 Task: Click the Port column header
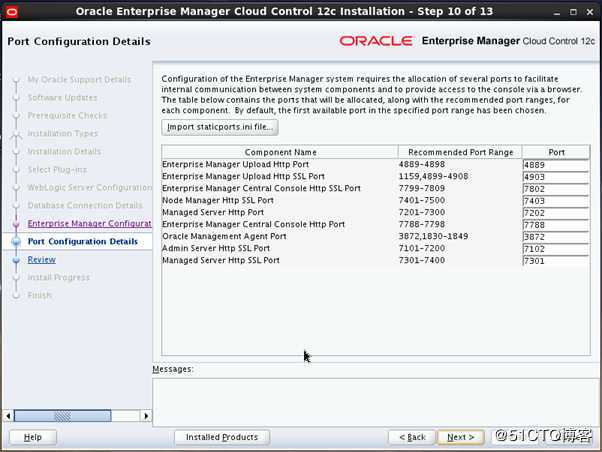point(556,152)
